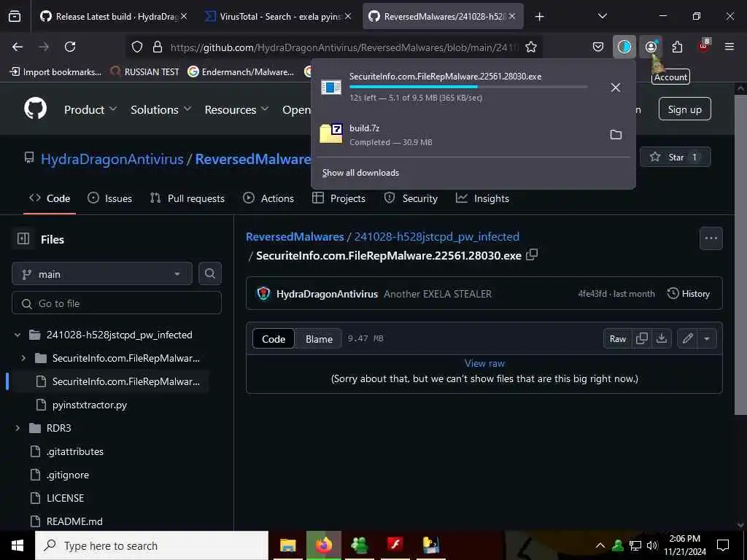
Task: Open the volume control in the tray
Action: pos(652,545)
